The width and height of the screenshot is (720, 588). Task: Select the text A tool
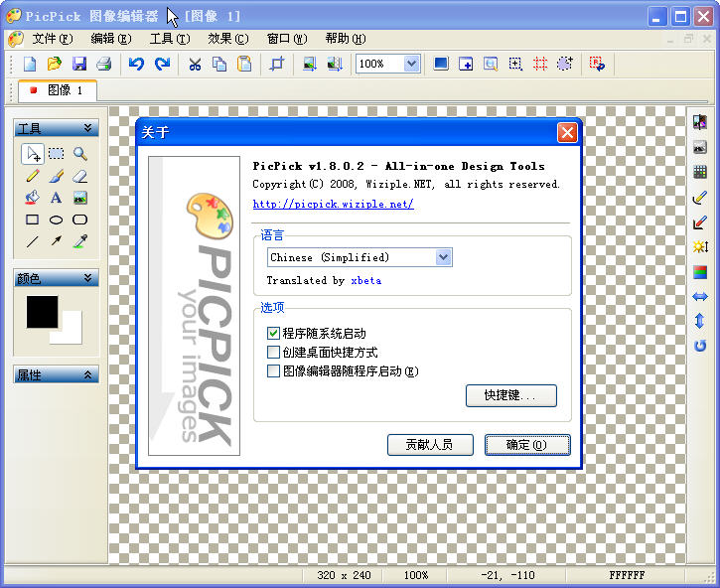[56, 198]
